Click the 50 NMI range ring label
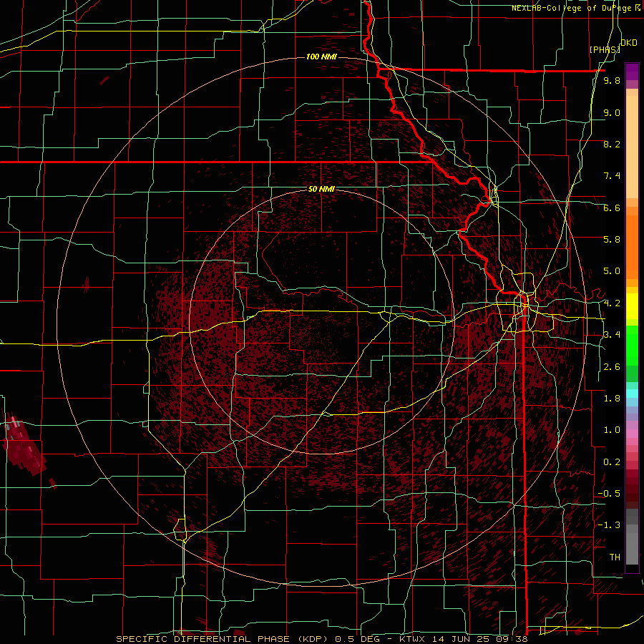The height and width of the screenshot is (644, 644). (321, 189)
